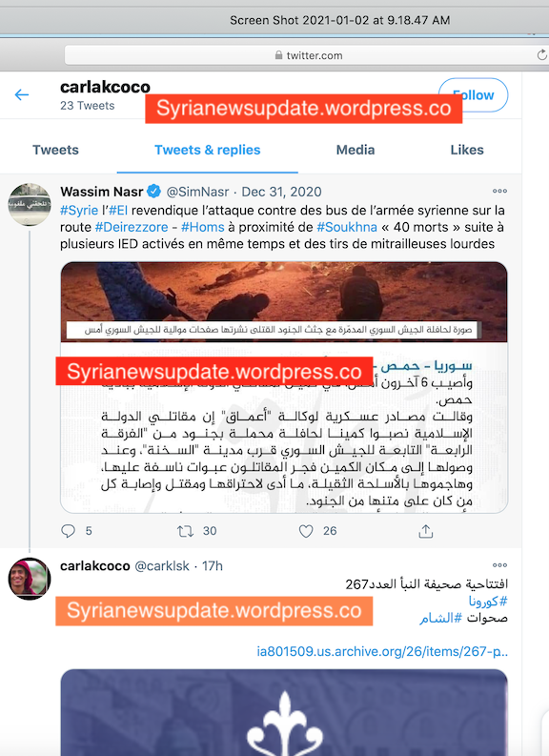The image size is (549, 756).
Task: Open the ia801509.us.archive.org link
Action: coord(382,651)
